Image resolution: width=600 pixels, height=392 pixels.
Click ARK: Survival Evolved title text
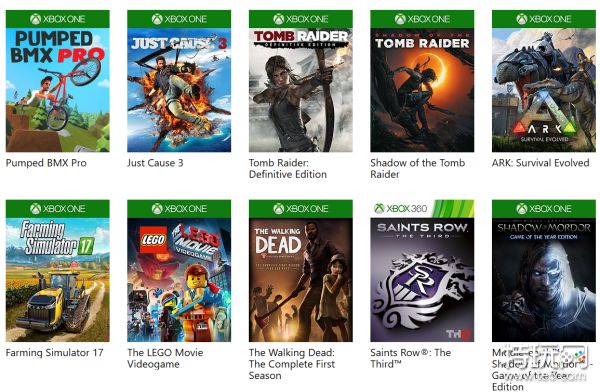tap(540, 163)
